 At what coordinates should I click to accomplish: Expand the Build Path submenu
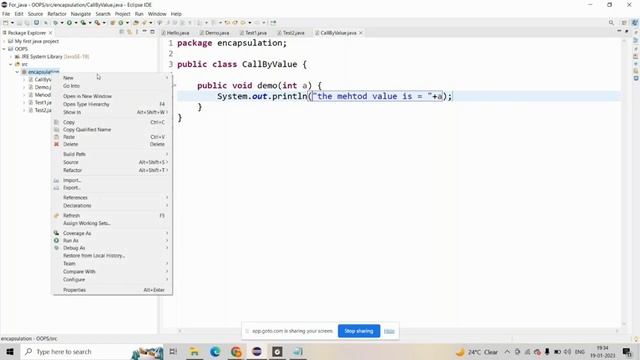click(x=167, y=154)
